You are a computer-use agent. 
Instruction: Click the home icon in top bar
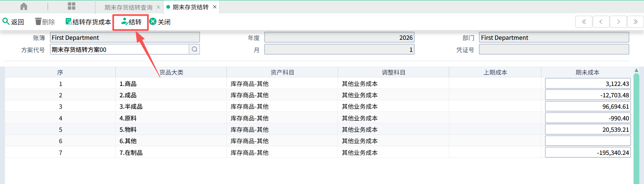click(24, 7)
